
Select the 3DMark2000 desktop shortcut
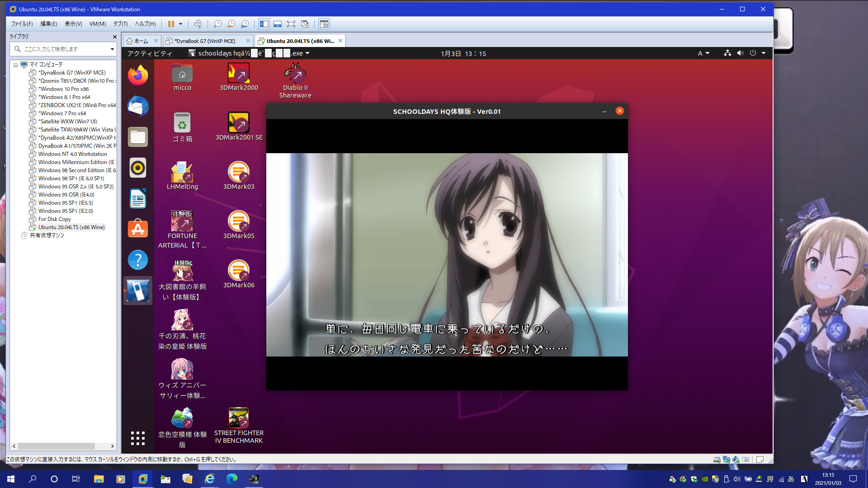click(x=239, y=77)
